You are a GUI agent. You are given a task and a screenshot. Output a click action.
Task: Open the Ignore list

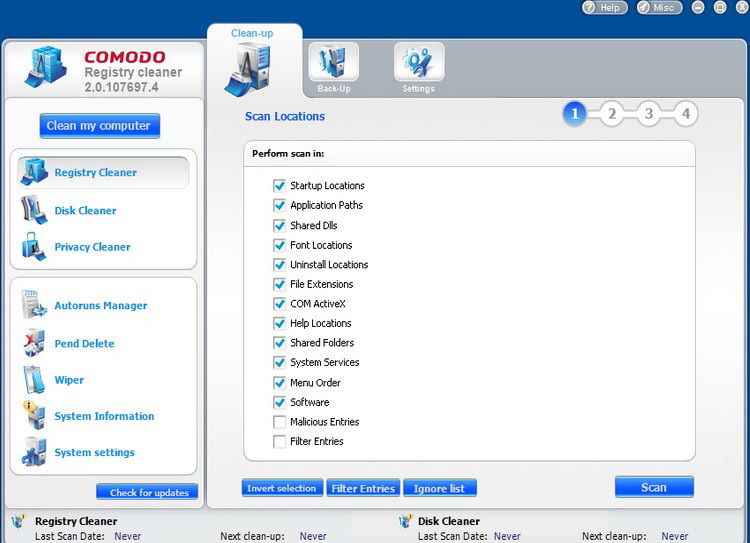pos(440,488)
